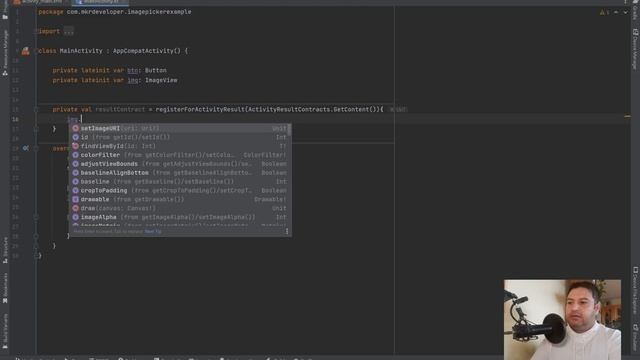Click the fold end marker on line 17
640x360 pixels.
point(36,129)
